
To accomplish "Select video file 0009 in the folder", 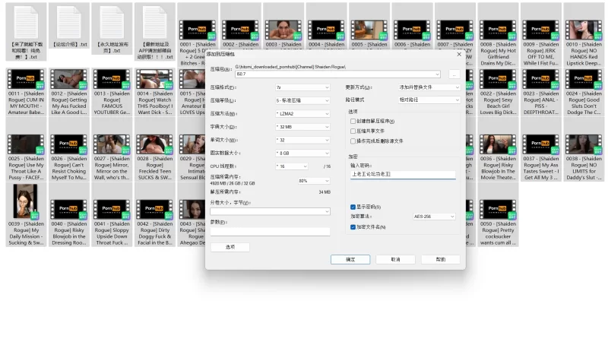I will pyautogui.click(x=541, y=30).
